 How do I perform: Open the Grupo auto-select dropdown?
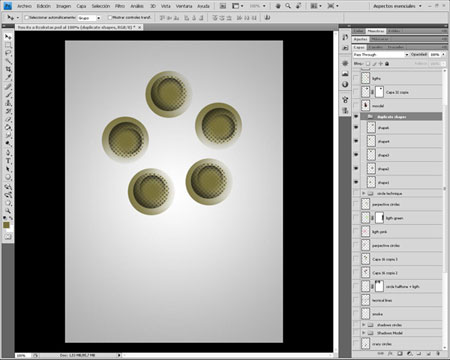[89, 18]
